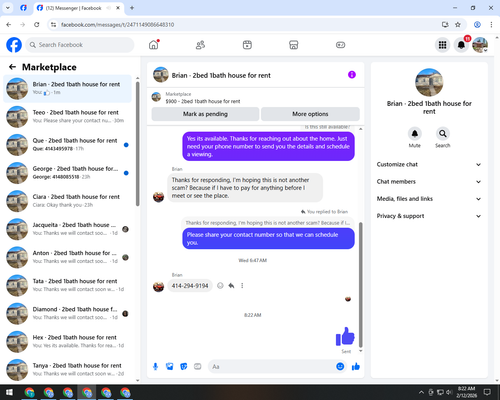Open Teeo's conversation

[x=67, y=116]
